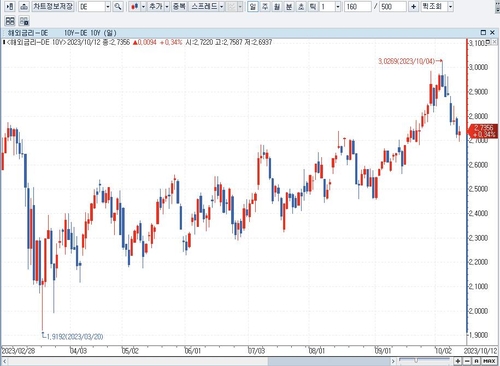Click the bar count field showing 160
Viewport: 500px width, 366px height.
pyautogui.click(x=358, y=7)
